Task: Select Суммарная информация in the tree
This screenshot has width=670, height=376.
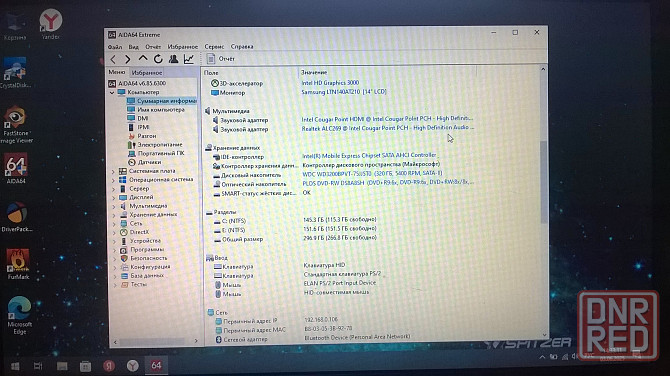Action: point(162,101)
